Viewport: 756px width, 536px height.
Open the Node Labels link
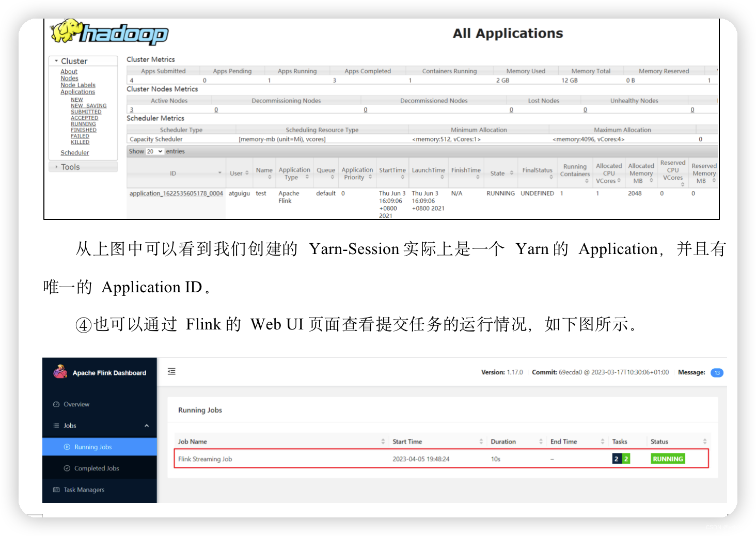[x=78, y=85]
